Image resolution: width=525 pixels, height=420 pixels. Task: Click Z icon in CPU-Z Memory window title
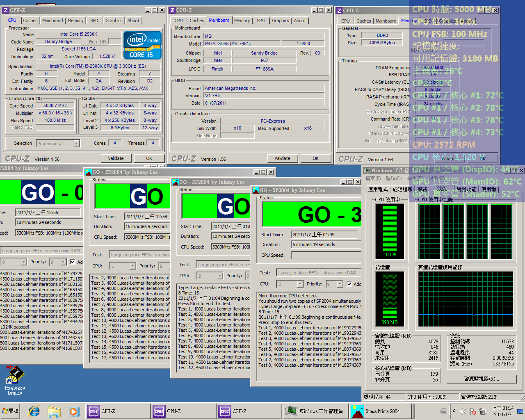tap(339, 10)
